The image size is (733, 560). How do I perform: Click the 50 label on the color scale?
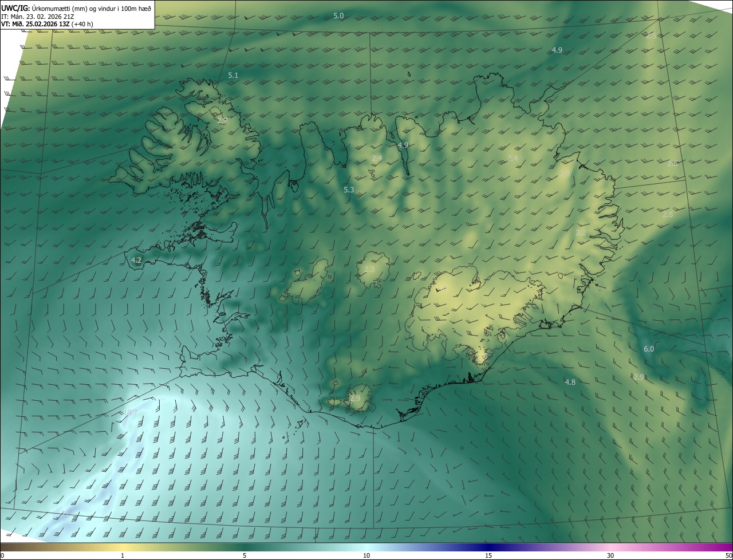[x=728, y=555]
